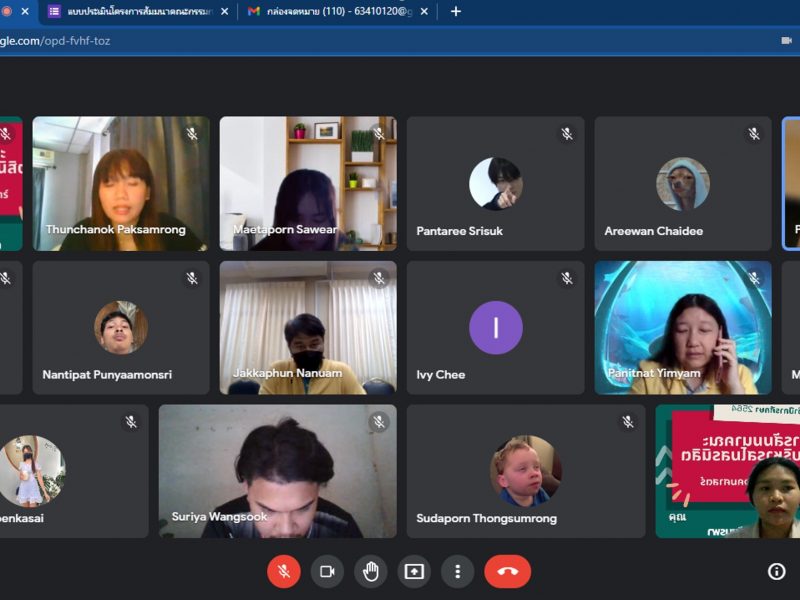
Task: Select Thunchanok Paksamrong's video tile
Action: pos(121,183)
